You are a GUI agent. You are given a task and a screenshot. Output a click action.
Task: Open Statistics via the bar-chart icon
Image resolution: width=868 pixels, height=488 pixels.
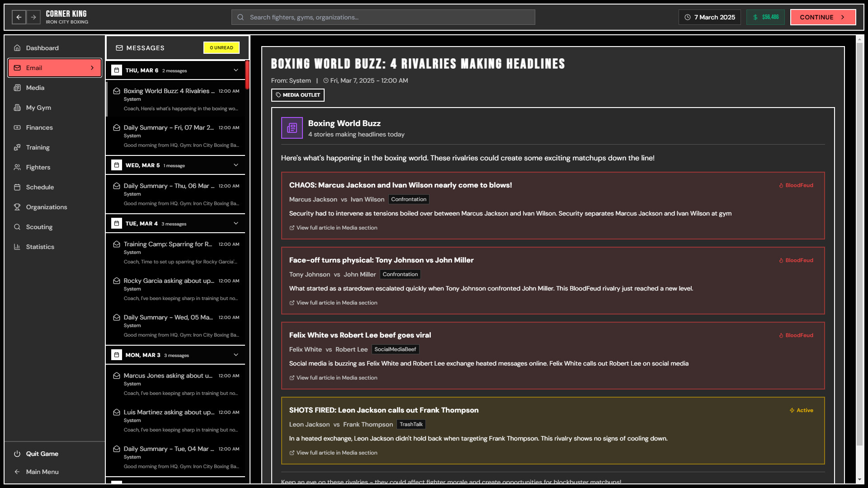tap(17, 247)
